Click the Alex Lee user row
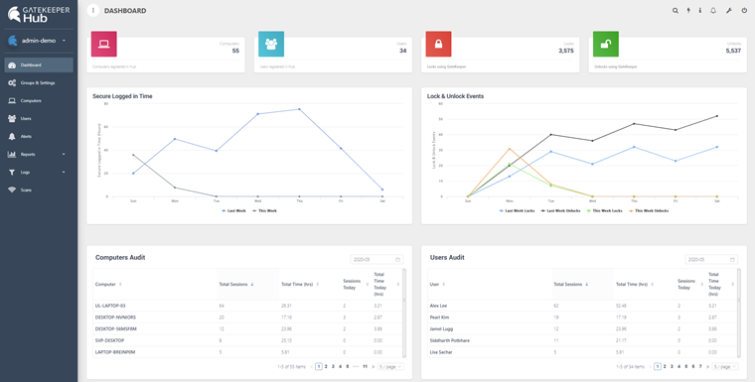The image size is (755, 382). 582,306
